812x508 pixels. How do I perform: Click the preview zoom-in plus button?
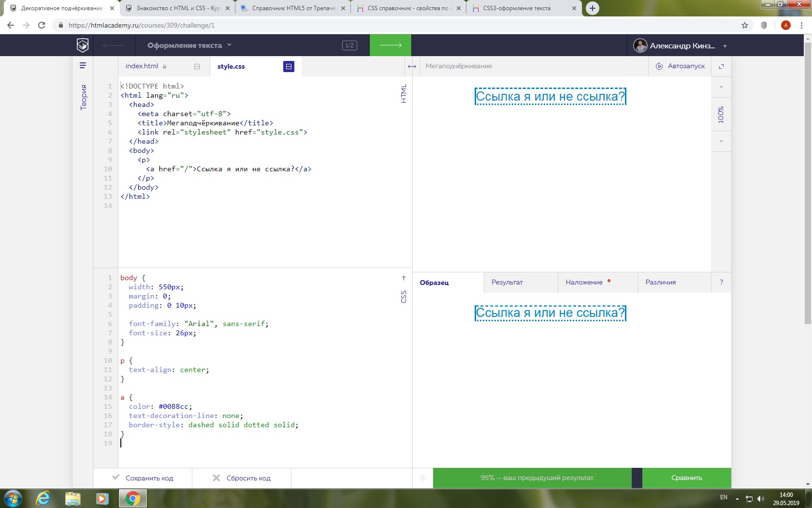(x=721, y=87)
